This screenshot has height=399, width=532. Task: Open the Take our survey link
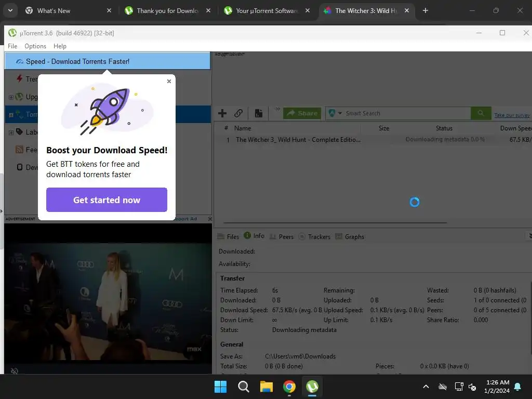(512, 115)
